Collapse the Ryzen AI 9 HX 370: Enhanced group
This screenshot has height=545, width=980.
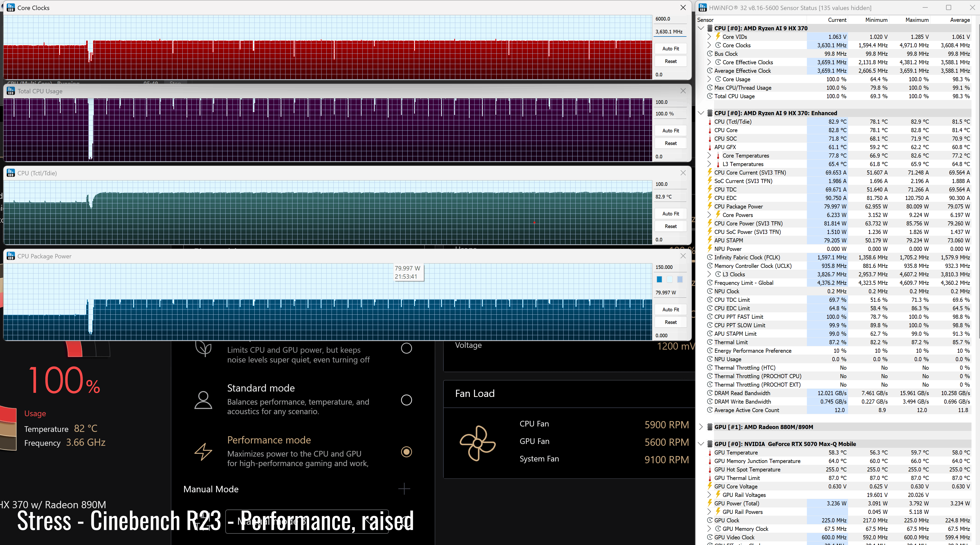click(x=701, y=113)
